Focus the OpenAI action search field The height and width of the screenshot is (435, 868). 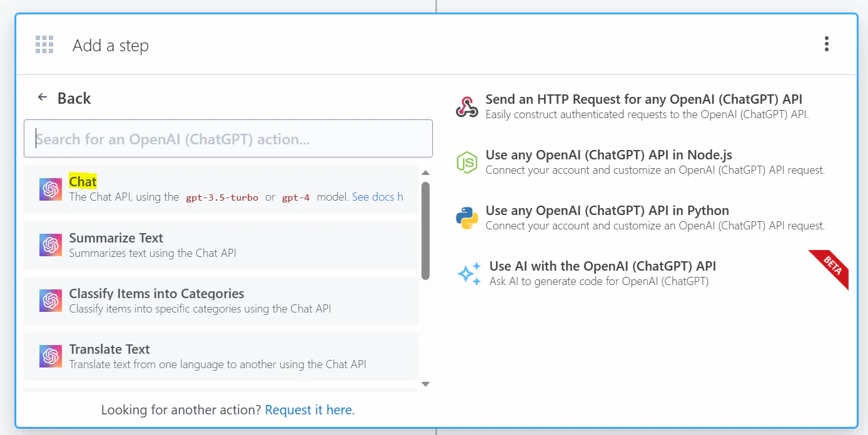[x=228, y=139]
